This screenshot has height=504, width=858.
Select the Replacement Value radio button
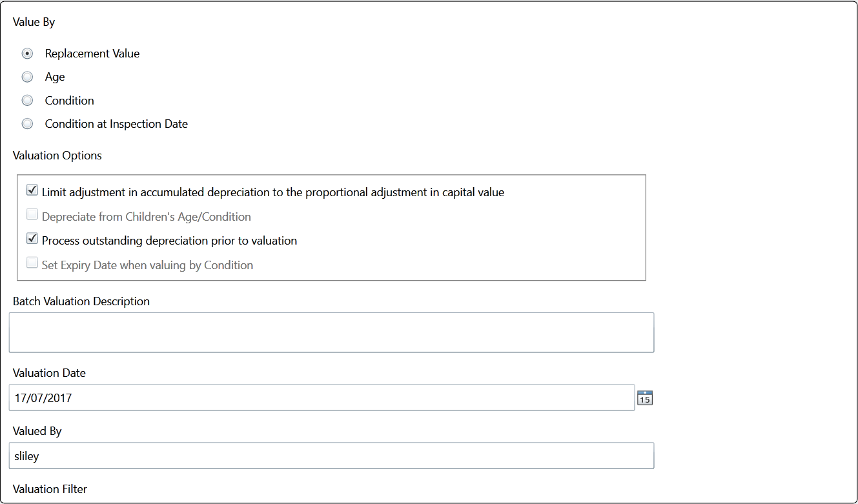(x=27, y=54)
